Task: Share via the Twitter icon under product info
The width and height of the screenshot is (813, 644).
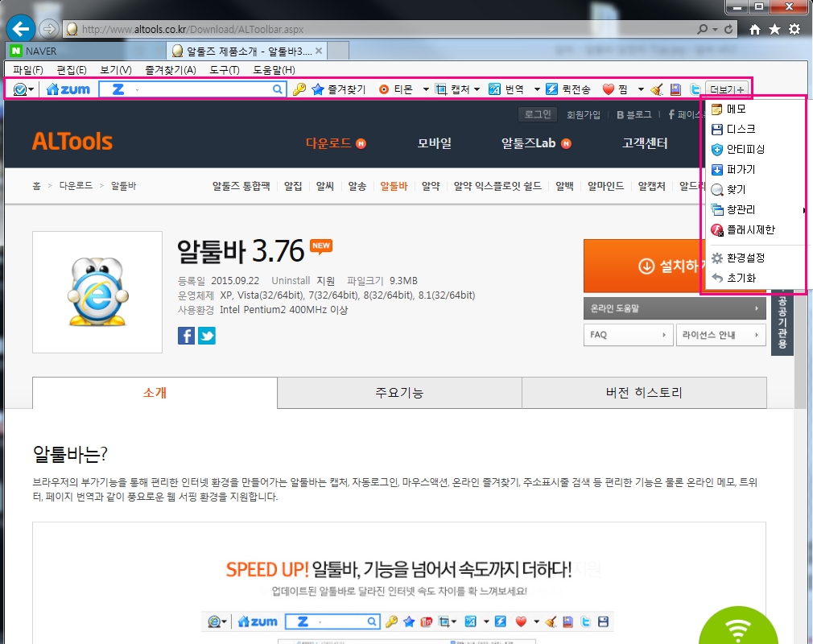Action: point(206,336)
